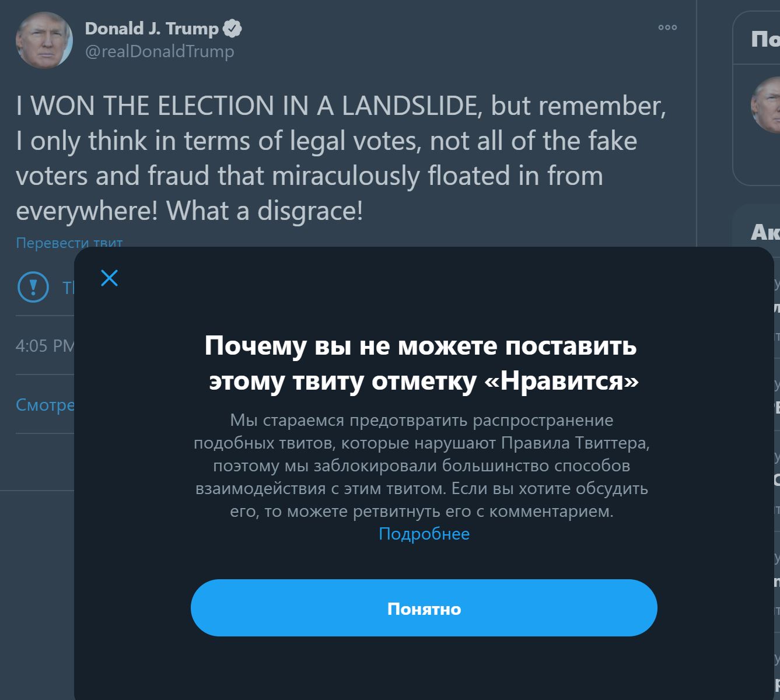Click the @realDonaldTrump handle
Screen dimensions: 780x700
160,51
